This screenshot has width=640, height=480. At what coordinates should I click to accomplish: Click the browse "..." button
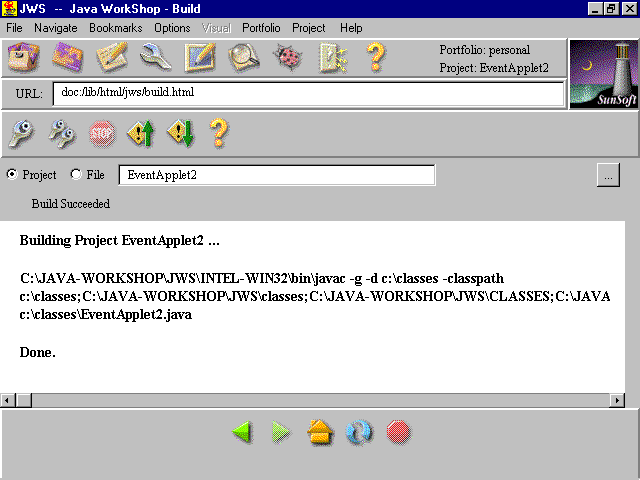point(608,175)
